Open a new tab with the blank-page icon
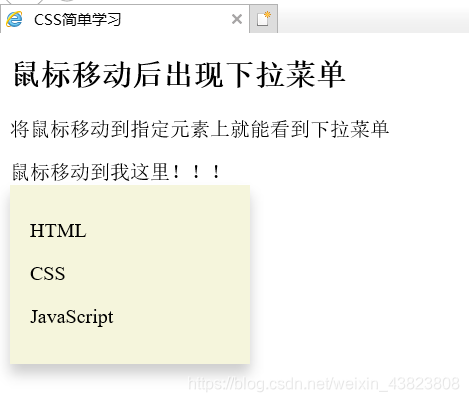 tap(264, 19)
